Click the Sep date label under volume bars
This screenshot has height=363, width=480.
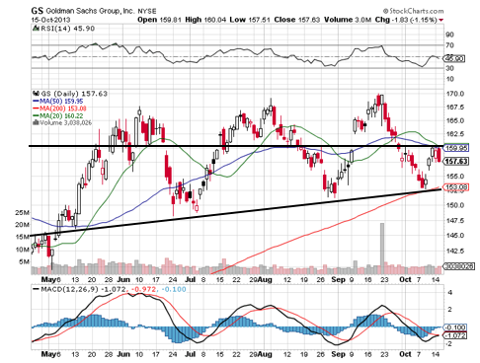click(338, 280)
